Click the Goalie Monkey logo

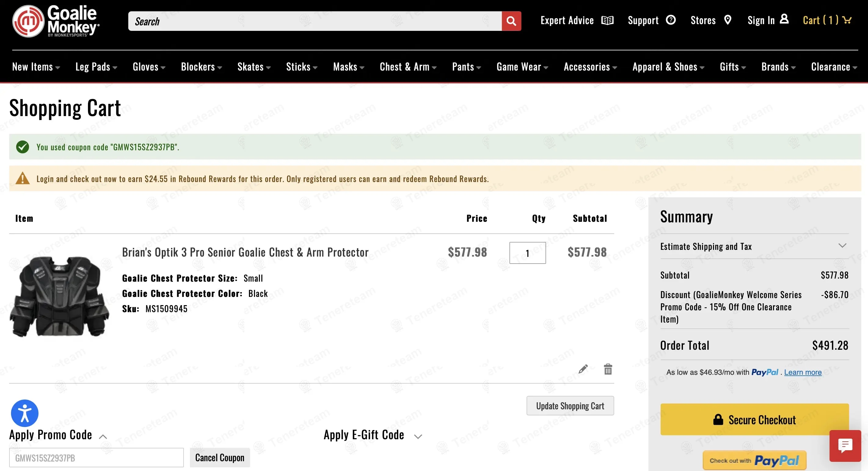coord(56,21)
